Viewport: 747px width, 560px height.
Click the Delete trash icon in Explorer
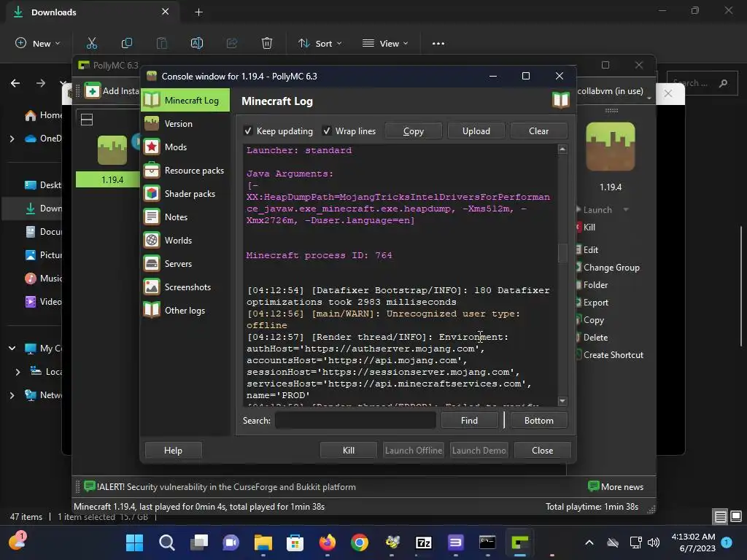coord(267,43)
